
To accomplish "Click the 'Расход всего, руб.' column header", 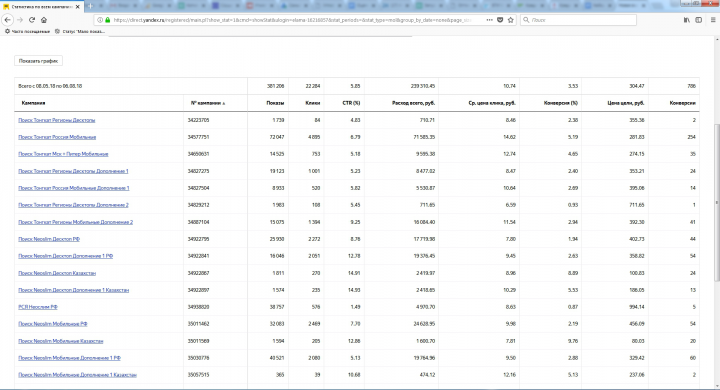I will click(413, 103).
